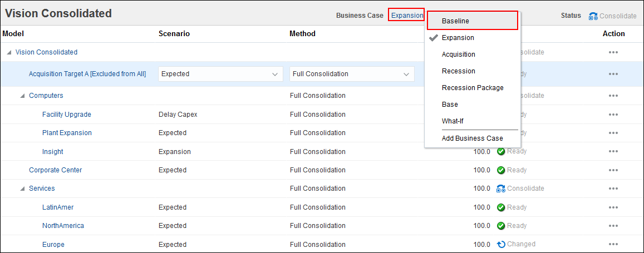Click the Expansion business case link
Viewport: 644px width, 253px height.
coord(407,16)
